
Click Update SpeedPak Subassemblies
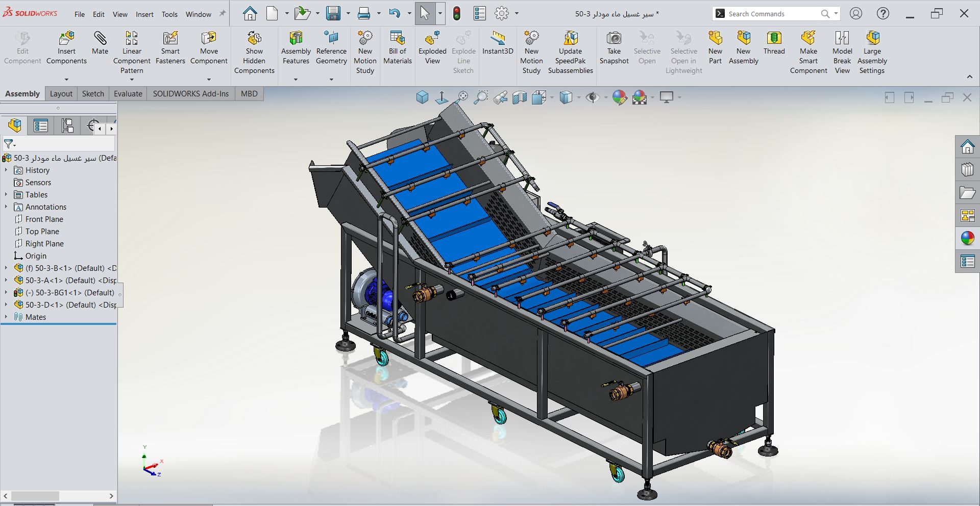tap(571, 53)
